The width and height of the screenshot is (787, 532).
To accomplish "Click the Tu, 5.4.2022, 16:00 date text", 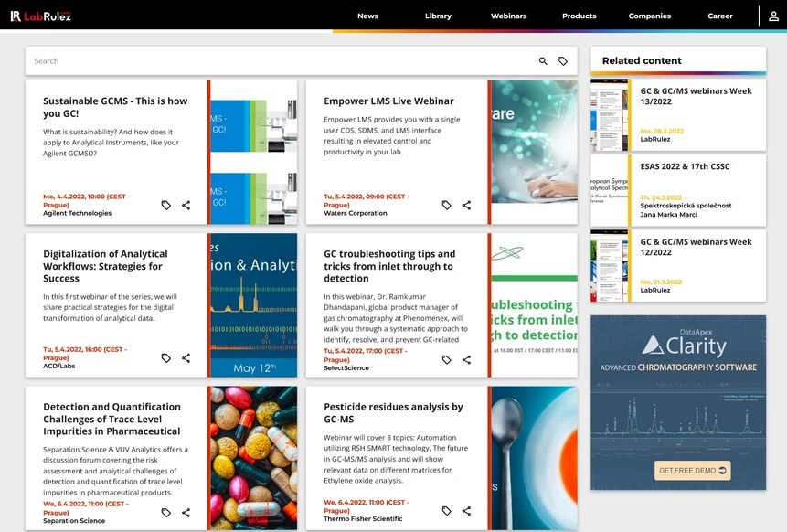I will (x=85, y=354).
